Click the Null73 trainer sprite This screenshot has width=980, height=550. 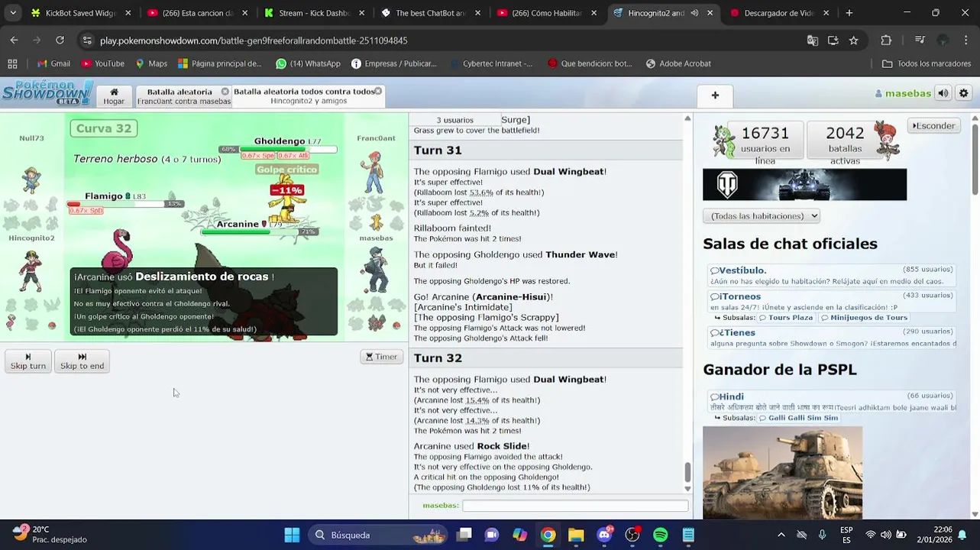point(31,180)
